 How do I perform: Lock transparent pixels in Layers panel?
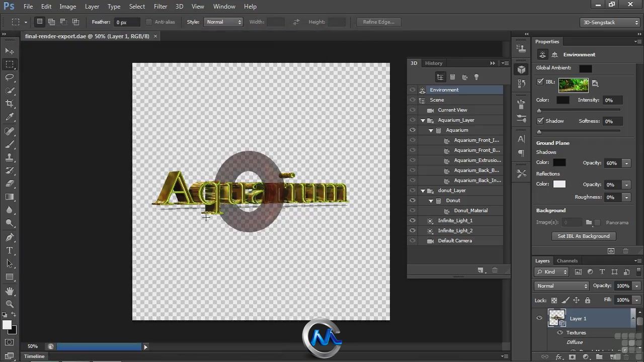coord(554,300)
